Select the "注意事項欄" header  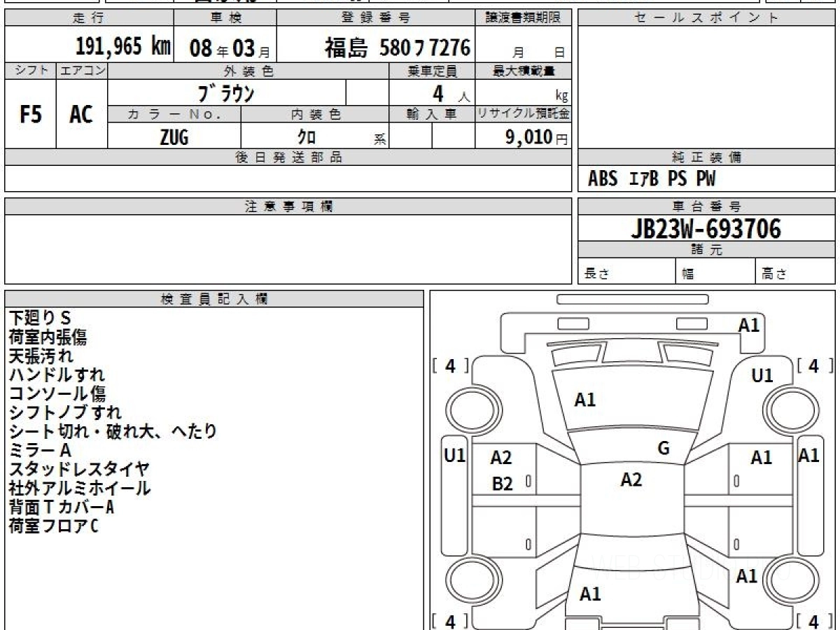click(x=288, y=206)
